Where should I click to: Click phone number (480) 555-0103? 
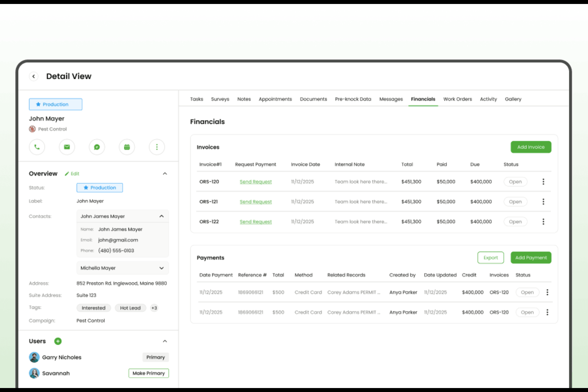pyautogui.click(x=116, y=251)
